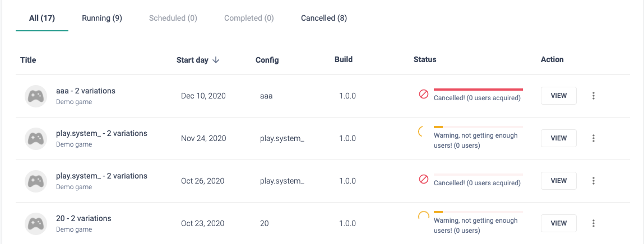Open three-dot menu for Nov 24 experiment
The image size is (644, 244).
tap(594, 138)
